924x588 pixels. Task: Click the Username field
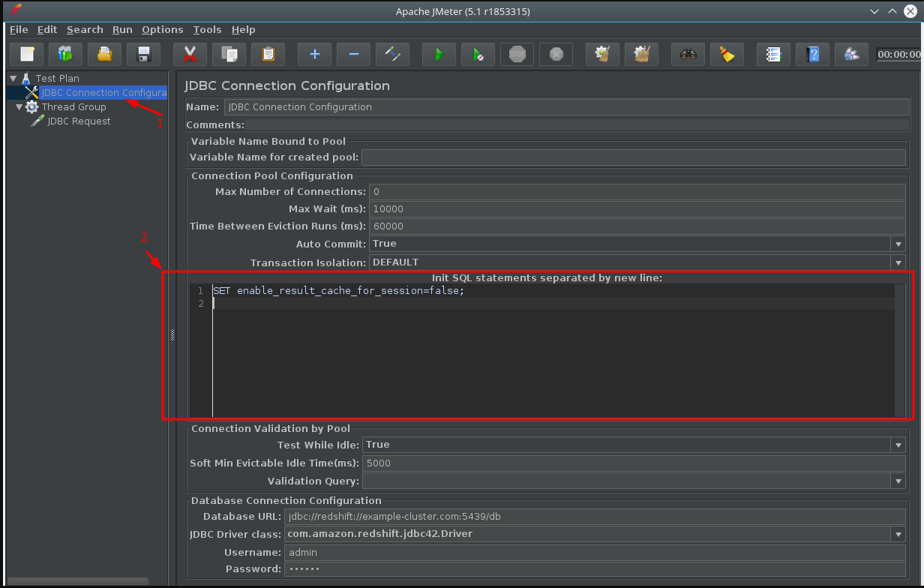click(x=595, y=553)
